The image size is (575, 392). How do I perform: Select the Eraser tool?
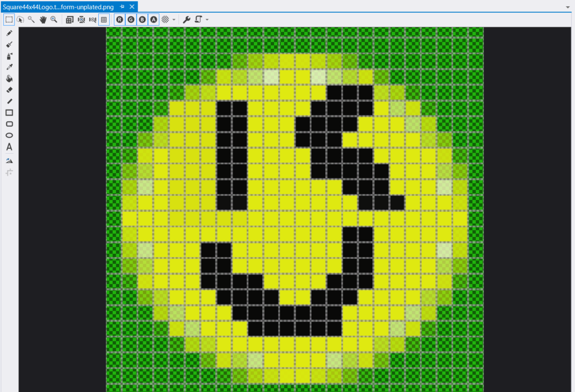tap(9, 90)
